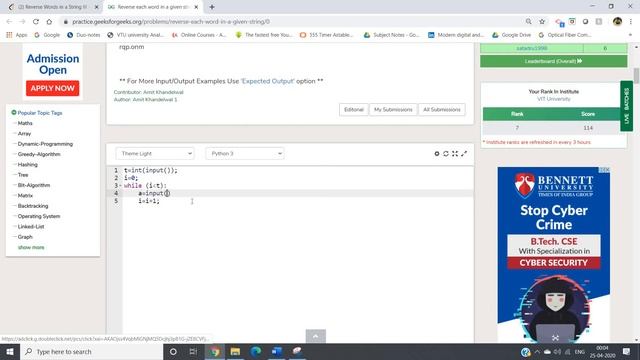Click the Editorial button
Image resolution: width=640 pixels, height=360 pixels.
coord(353,109)
